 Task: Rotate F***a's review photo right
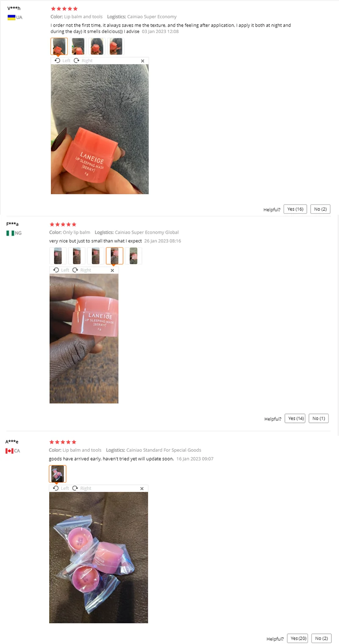(x=82, y=270)
